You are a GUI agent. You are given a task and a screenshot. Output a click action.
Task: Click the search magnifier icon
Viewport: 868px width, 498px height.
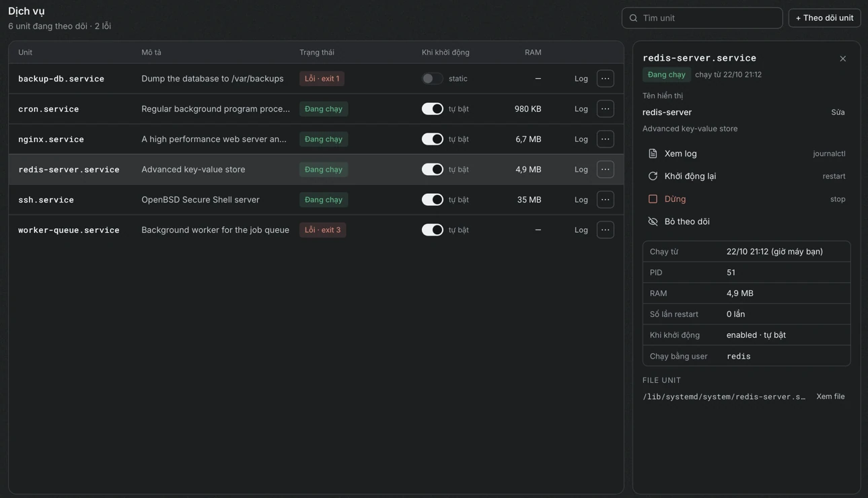[x=633, y=18]
